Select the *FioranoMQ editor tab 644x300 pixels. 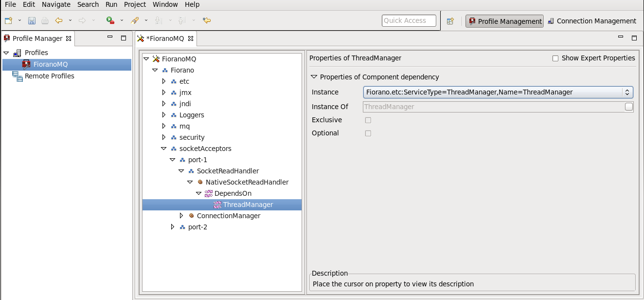click(x=165, y=38)
